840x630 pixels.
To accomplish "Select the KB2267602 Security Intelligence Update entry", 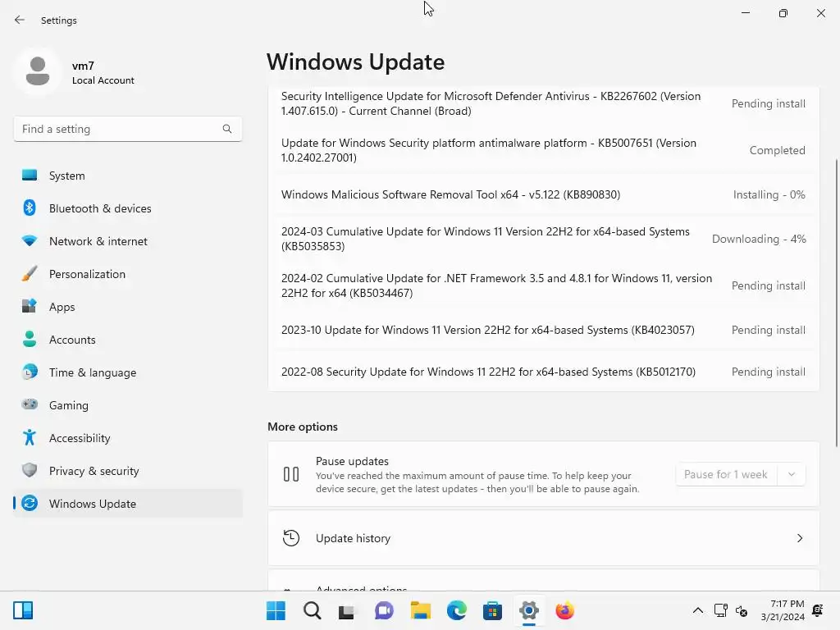I will 543,103.
